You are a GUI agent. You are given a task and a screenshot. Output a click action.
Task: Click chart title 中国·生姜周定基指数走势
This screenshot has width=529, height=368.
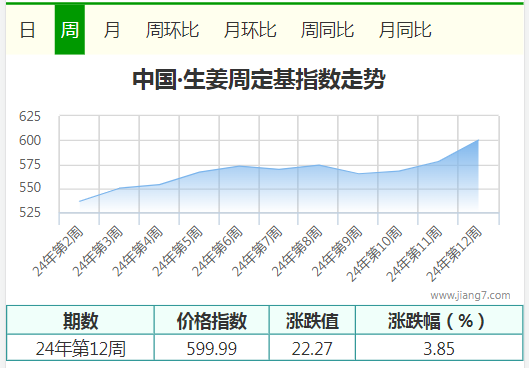pyautogui.click(x=259, y=79)
